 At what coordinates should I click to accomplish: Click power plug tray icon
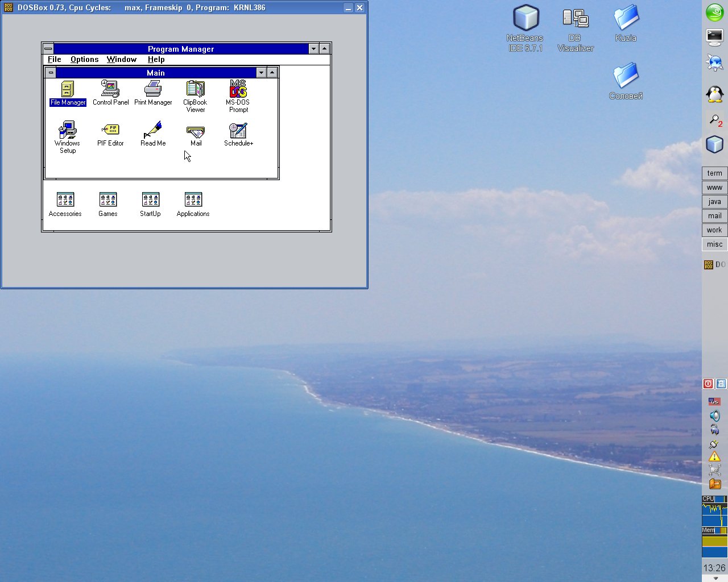point(714,444)
